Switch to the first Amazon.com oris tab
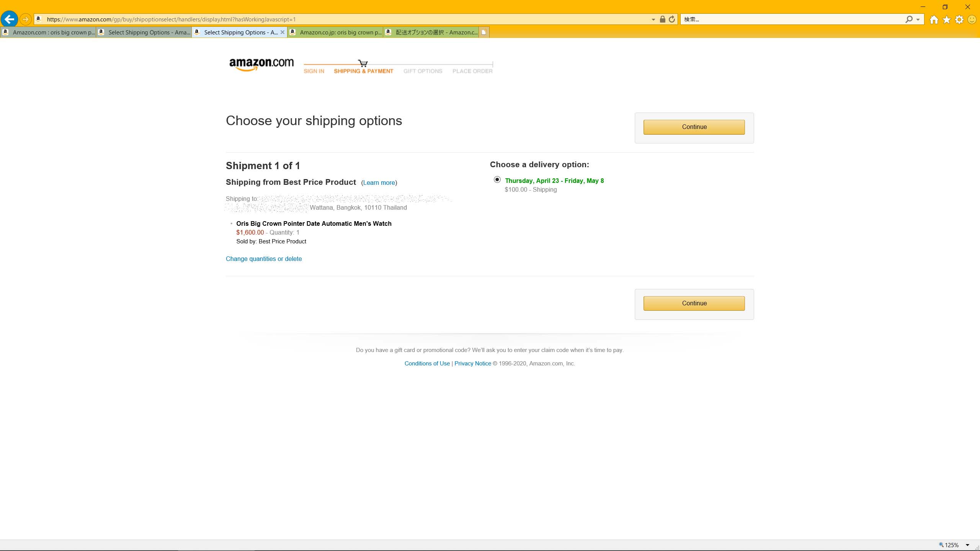The height and width of the screenshot is (551, 980). [x=48, y=32]
